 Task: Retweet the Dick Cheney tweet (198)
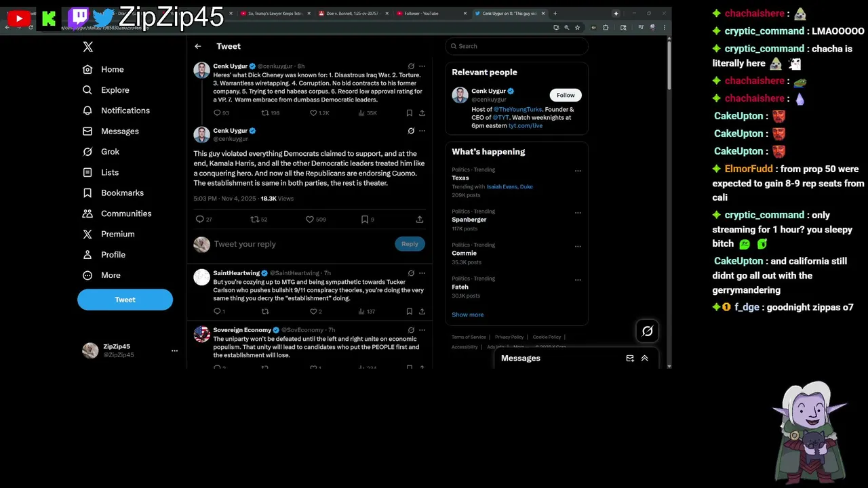click(270, 113)
